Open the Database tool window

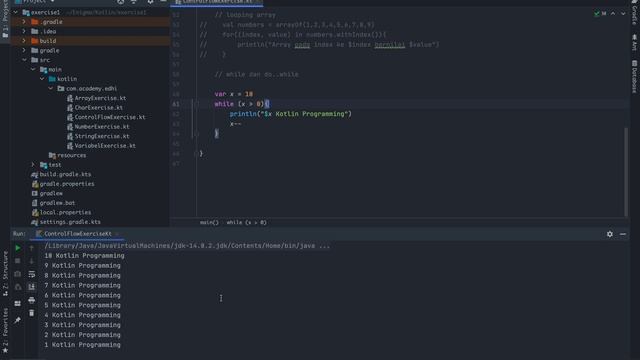point(634,77)
